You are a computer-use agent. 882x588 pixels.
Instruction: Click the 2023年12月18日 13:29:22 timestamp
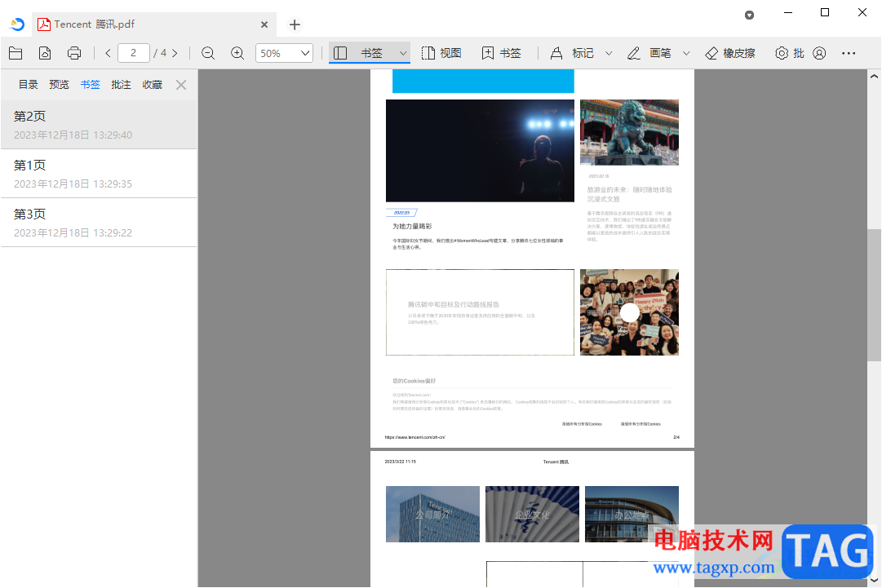point(73,232)
